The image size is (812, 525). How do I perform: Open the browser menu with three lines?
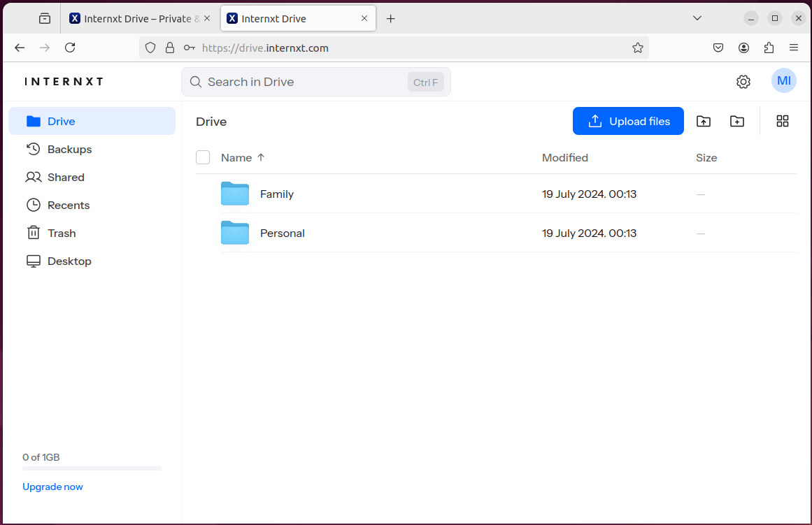point(794,48)
